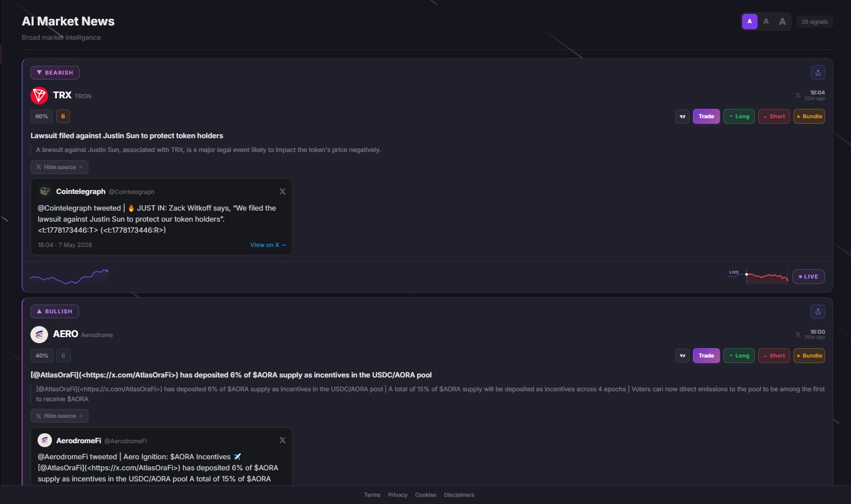The height and width of the screenshot is (504, 851).
Task: Open TradingView chart for TRX
Action: tap(682, 116)
